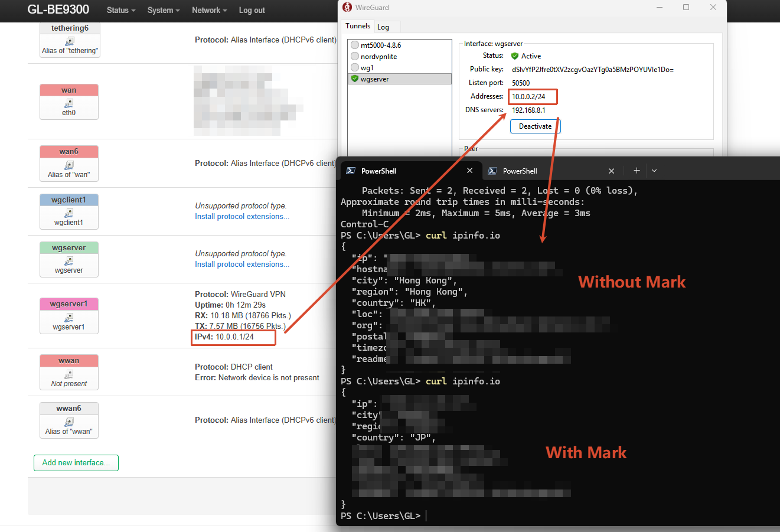Click the green wgserver interface name label
The image size is (780, 532).
(x=69, y=248)
